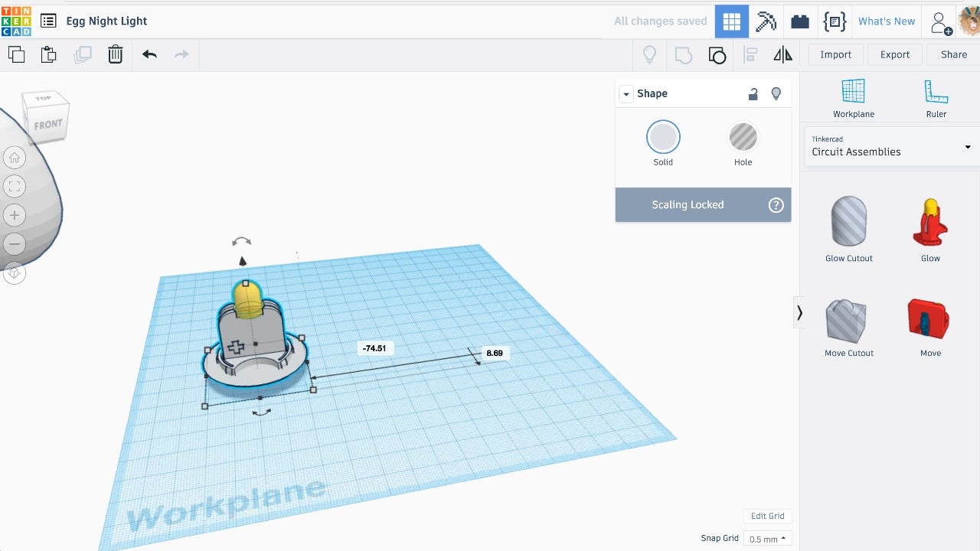The width and height of the screenshot is (980, 551).
Task: Click the Undo arrow
Action: click(x=149, y=54)
